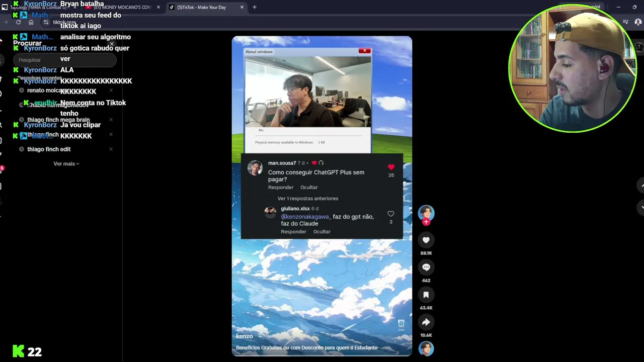The width and height of the screenshot is (644, 362).
Task: Remove "renato moicano" from recent searches
Action: coord(111,90)
